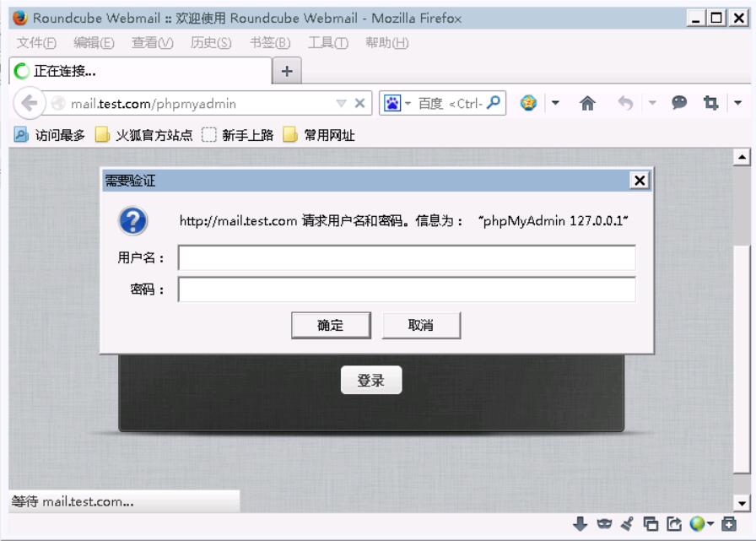Click the star badge toolbar icon

click(528, 103)
